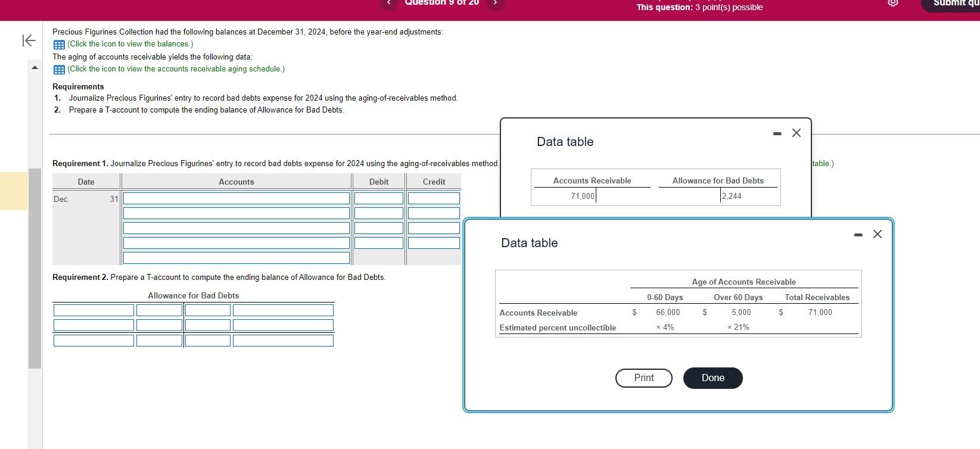Select the × 21% percentage
The width and height of the screenshot is (980, 449).
739,327
